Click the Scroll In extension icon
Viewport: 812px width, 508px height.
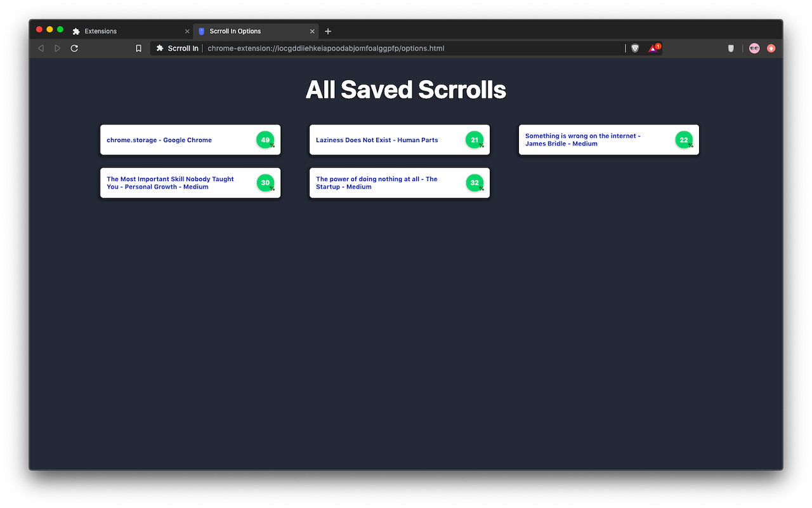coord(160,48)
